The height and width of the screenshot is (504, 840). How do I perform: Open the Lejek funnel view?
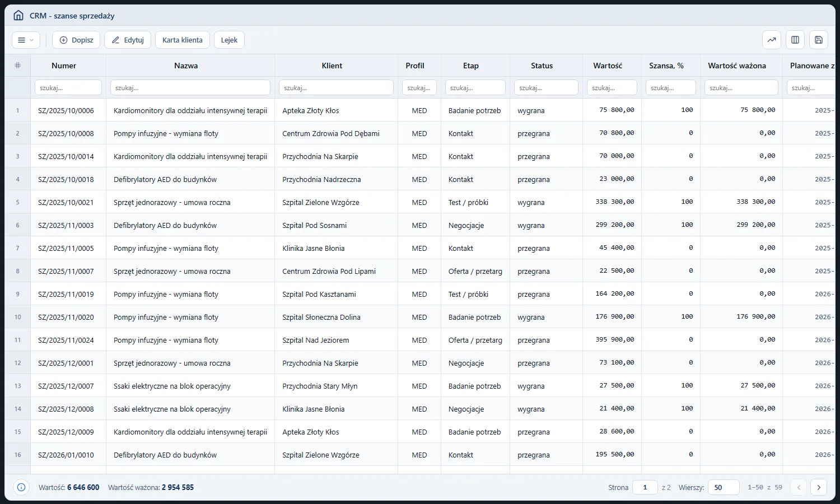click(229, 40)
